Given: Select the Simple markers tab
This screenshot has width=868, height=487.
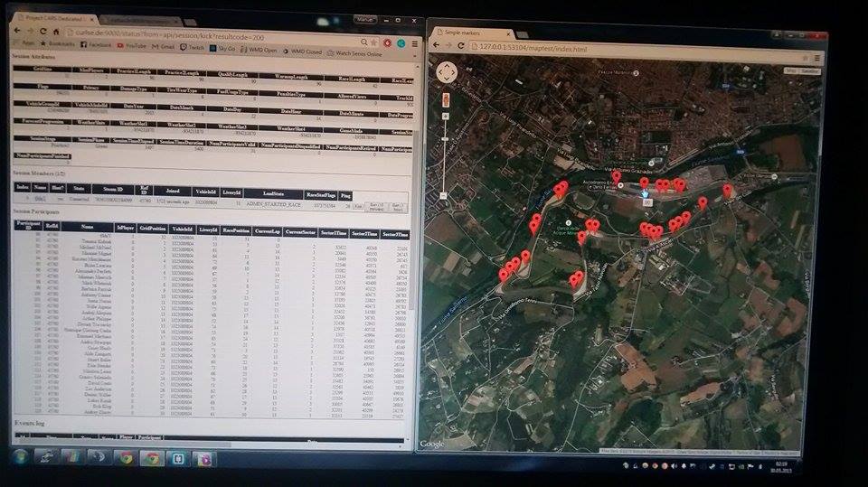Looking at the screenshot, I should click(x=461, y=33).
